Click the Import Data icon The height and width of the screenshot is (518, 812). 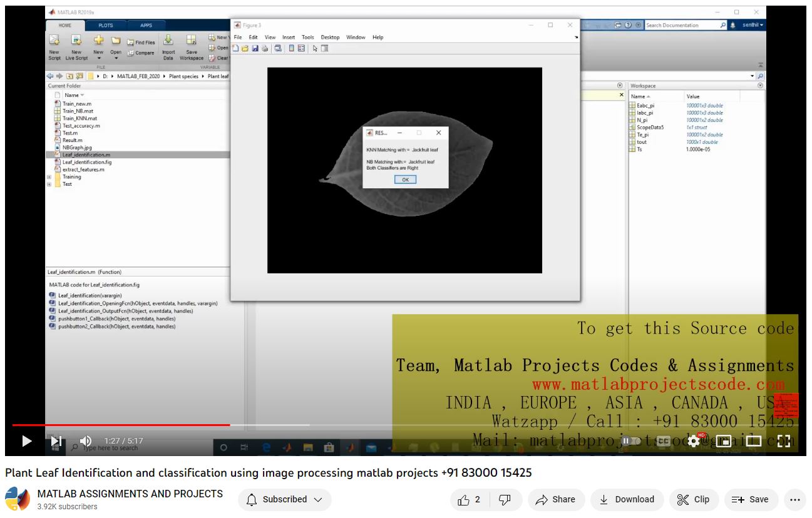(168, 41)
